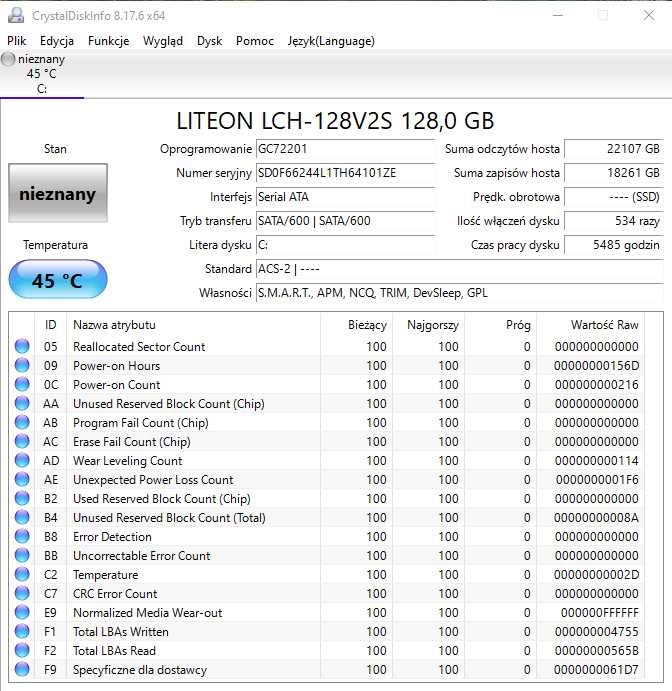The width and height of the screenshot is (672, 691).
Task: Click status orb for Power-on Count
Action: click(x=22, y=384)
